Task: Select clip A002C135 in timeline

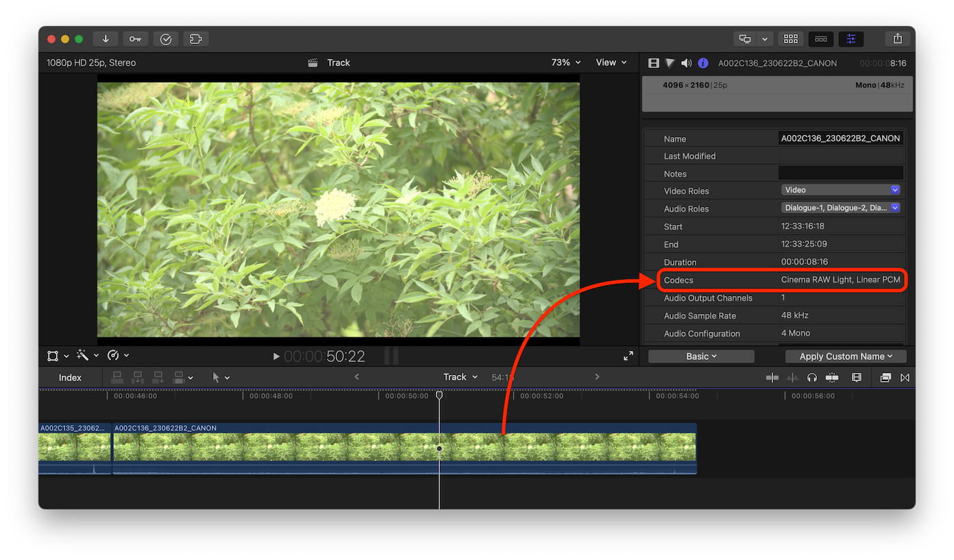Action: (75, 448)
